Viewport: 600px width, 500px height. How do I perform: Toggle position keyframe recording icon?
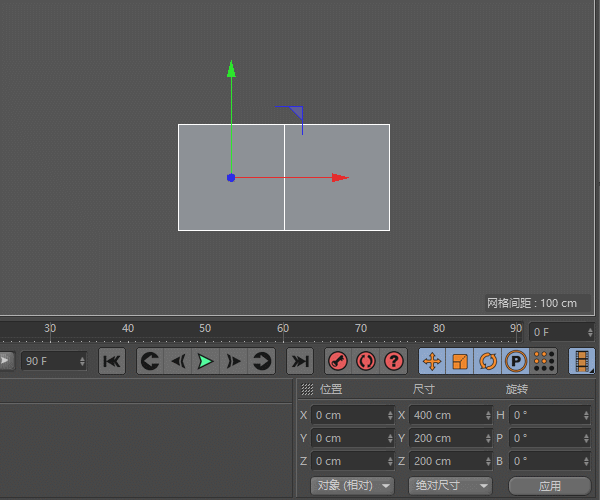(x=432, y=361)
